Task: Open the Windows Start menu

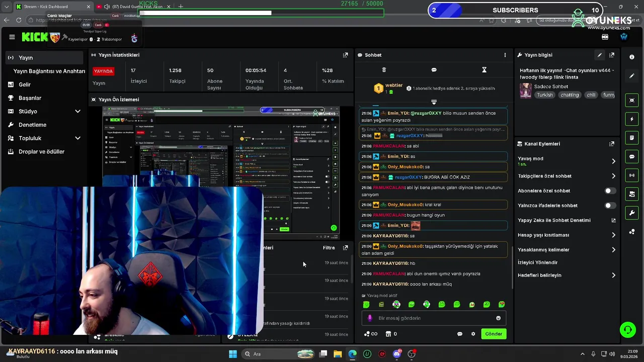Action: click(x=233, y=354)
